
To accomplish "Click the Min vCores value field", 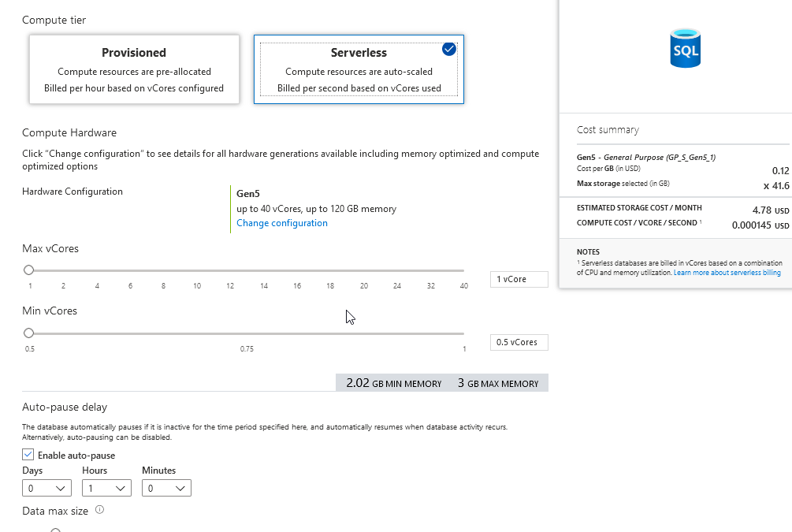I will [519, 342].
